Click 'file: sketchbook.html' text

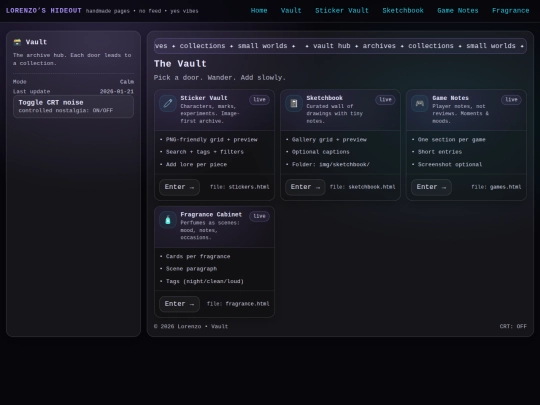click(x=363, y=187)
